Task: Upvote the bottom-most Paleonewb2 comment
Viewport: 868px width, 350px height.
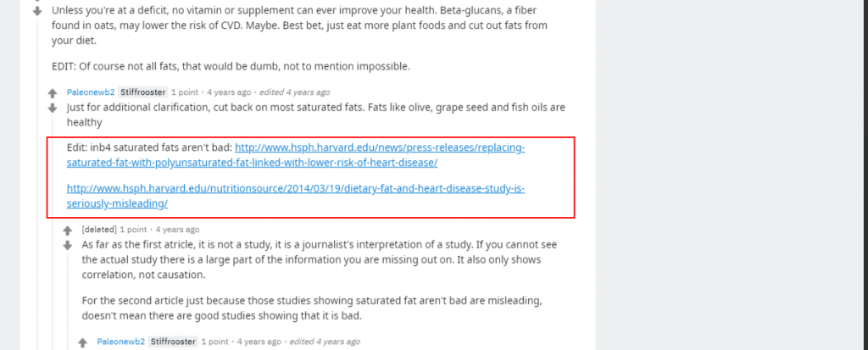Action: [83, 342]
